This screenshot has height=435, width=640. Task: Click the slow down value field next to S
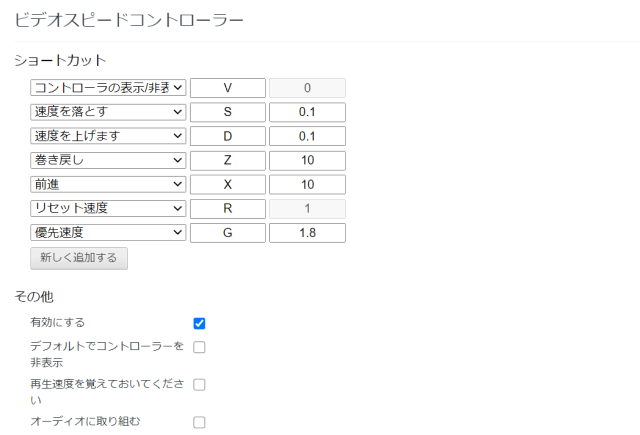[307, 112]
